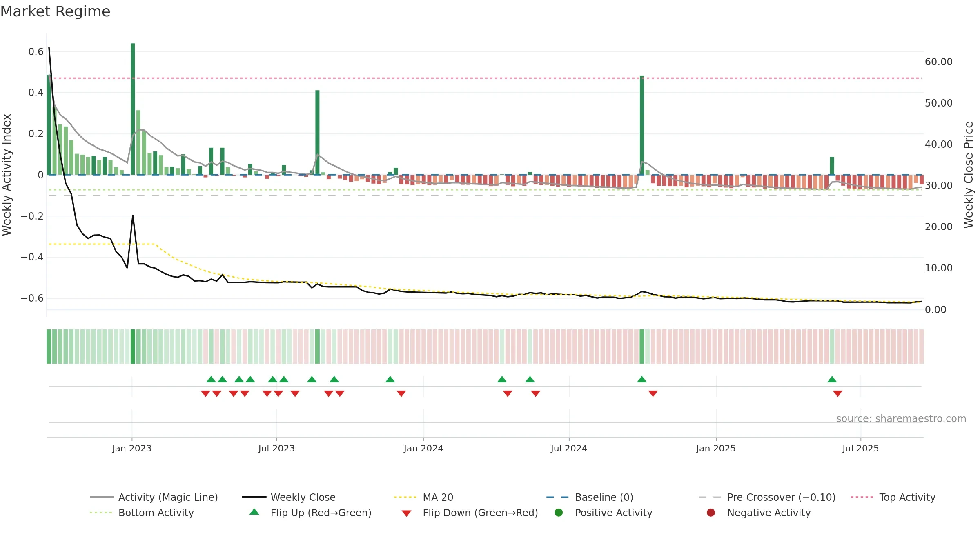This screenshot has width=980, height=551.
Task: Toggle the Bottom Activity legend entry
Action: coord(142,513)
